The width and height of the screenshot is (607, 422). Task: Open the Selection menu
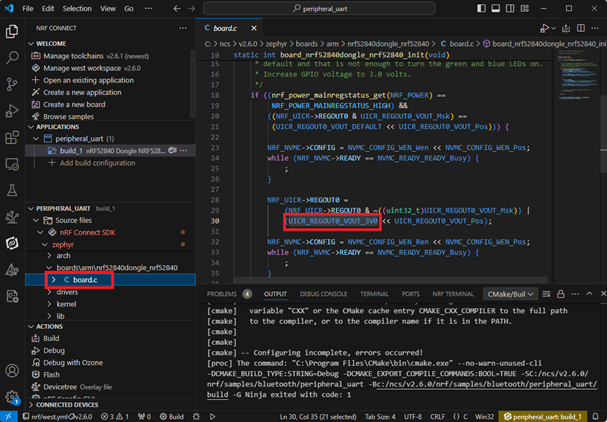pos(76,8)
